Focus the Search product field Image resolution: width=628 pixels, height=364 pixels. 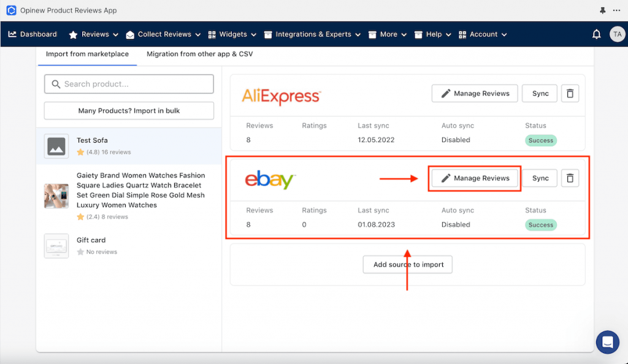(129, 84)
